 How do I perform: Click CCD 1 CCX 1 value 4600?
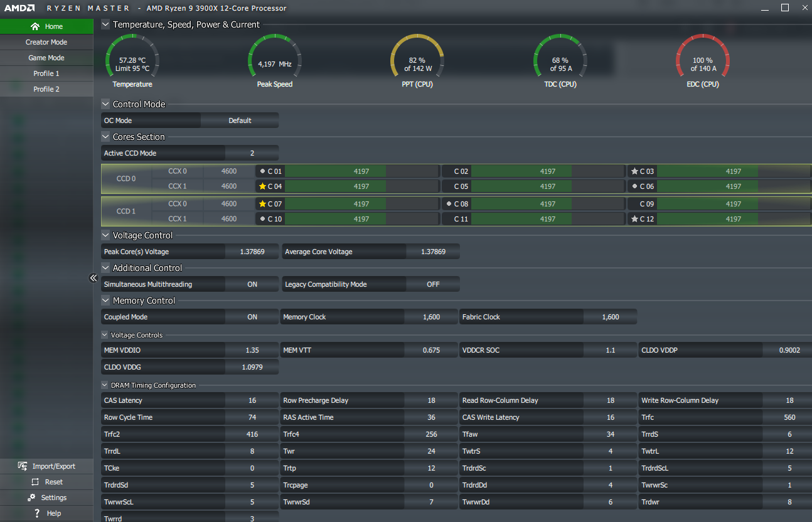click(x=229, y=219)
